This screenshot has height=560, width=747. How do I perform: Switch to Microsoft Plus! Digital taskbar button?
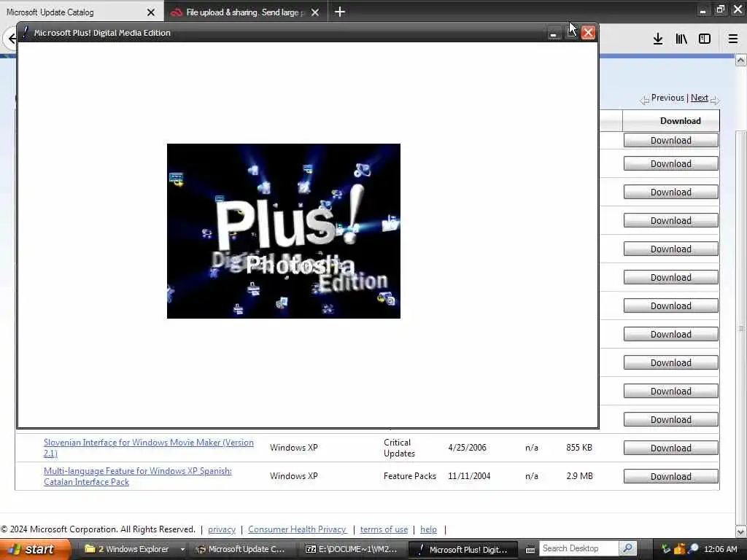point(463,550)
